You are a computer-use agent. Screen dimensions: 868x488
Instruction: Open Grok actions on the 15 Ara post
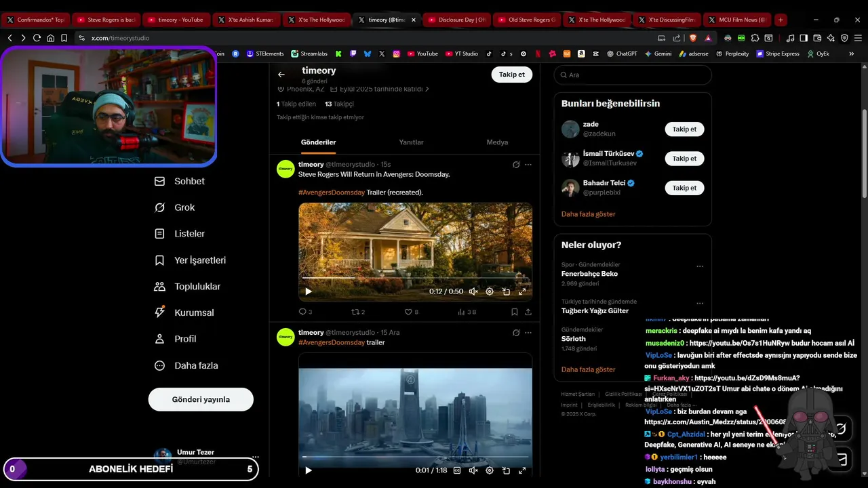point(516,333)
